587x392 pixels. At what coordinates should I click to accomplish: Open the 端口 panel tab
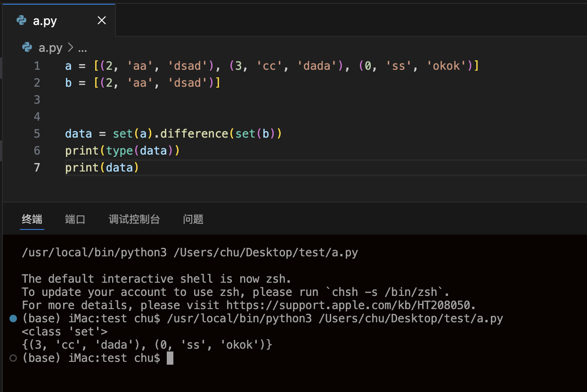click(x=75, y=219)
